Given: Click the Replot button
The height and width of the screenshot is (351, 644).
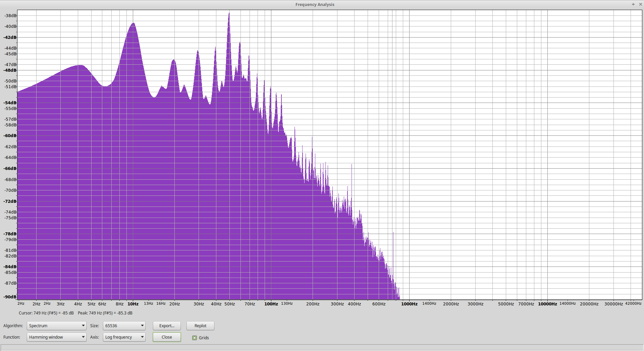Looking at the screenshot, I should pos(200,326).
